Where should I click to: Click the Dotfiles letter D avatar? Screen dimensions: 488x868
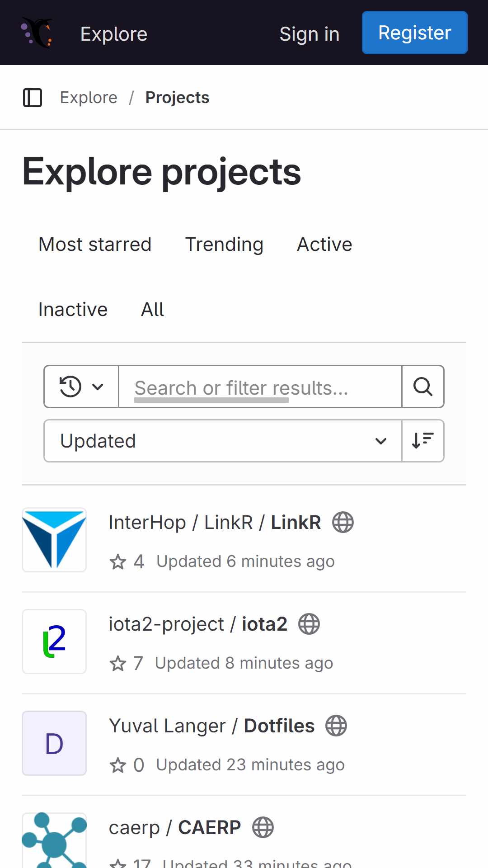(x=54, y=743)
